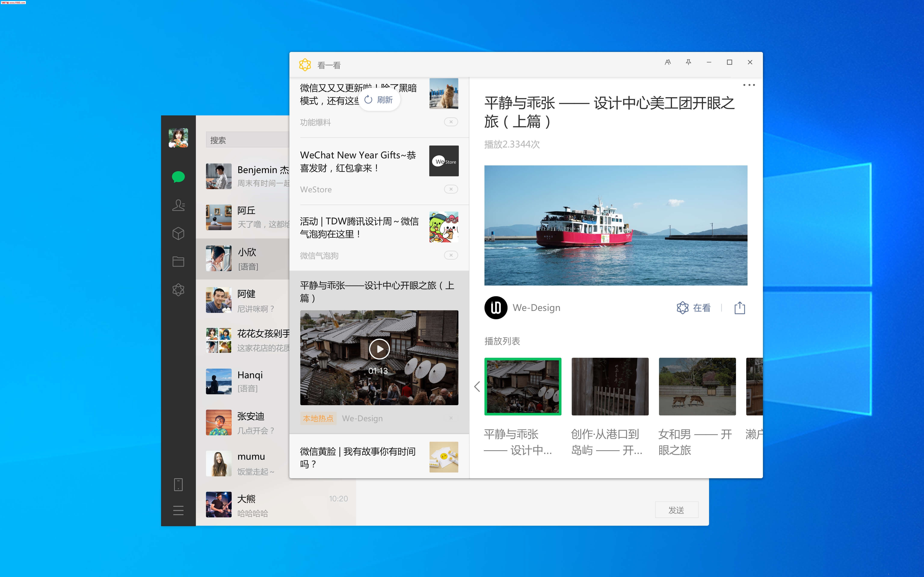The height and width of the screenshot is (577, 924).
Task: Pin the 看一看 window to stay on top
Action: click(x=689, y=62)
